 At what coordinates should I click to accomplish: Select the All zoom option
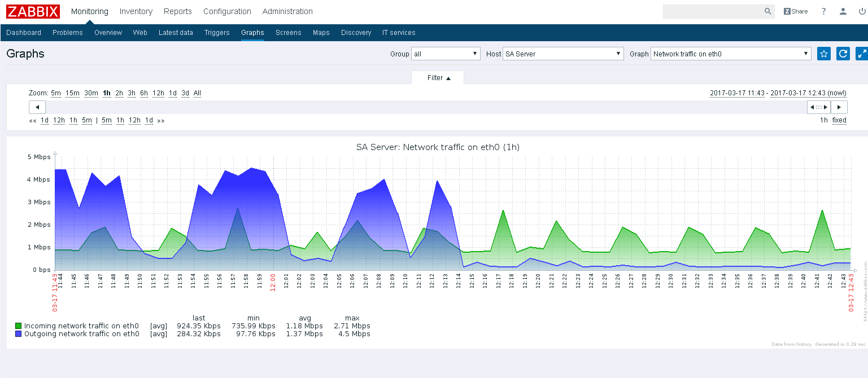(x=197, y=93)
